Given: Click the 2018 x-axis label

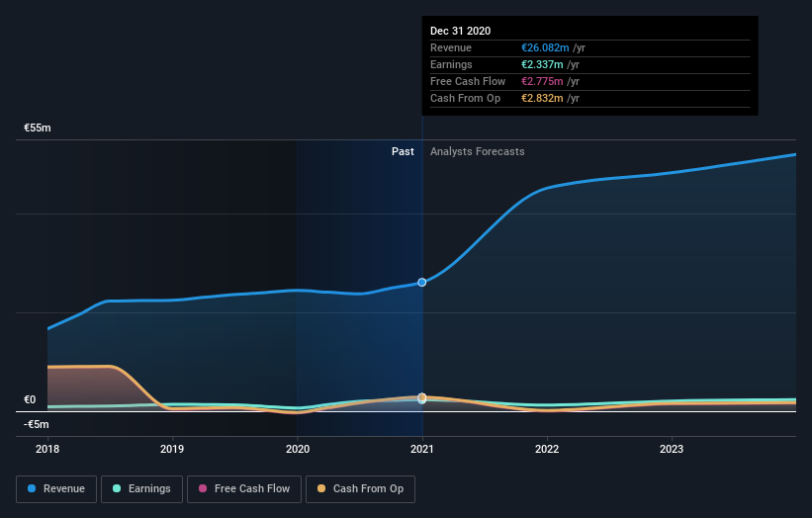Looking at the screenshot, I should 47,449.
